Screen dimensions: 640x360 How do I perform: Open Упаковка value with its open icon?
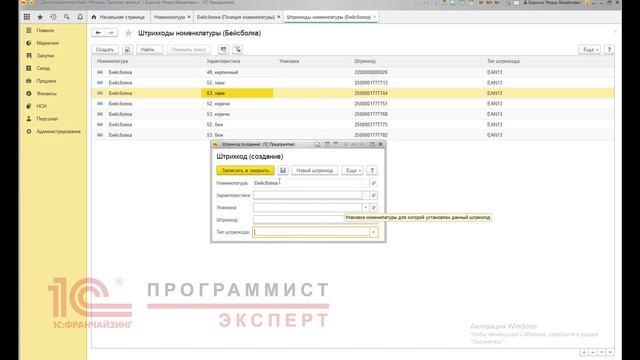coord(373,208)
